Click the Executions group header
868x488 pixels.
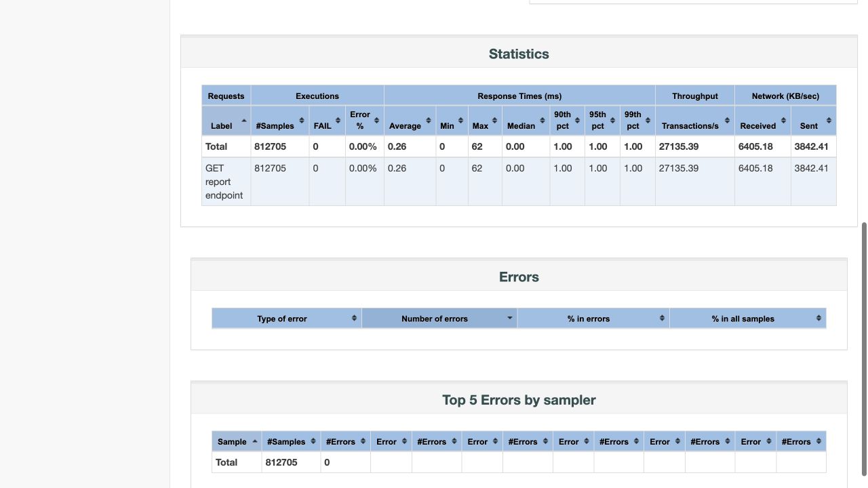coord(317,96)
